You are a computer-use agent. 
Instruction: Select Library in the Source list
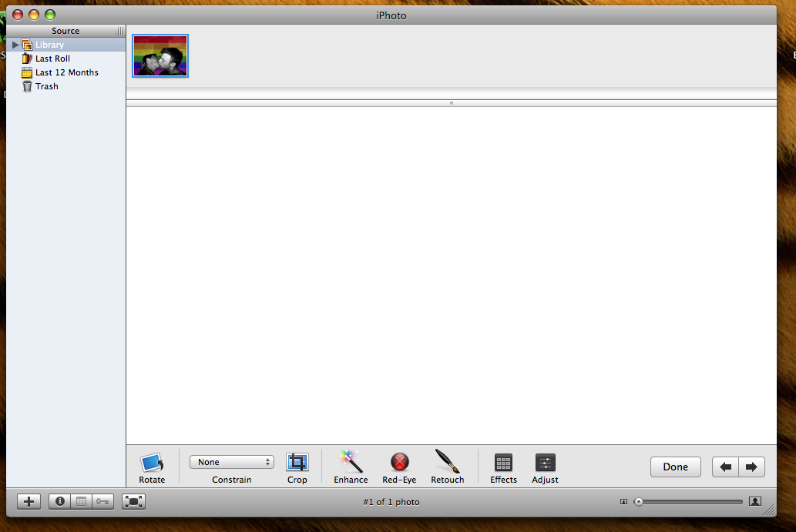(x=66, y=45)
